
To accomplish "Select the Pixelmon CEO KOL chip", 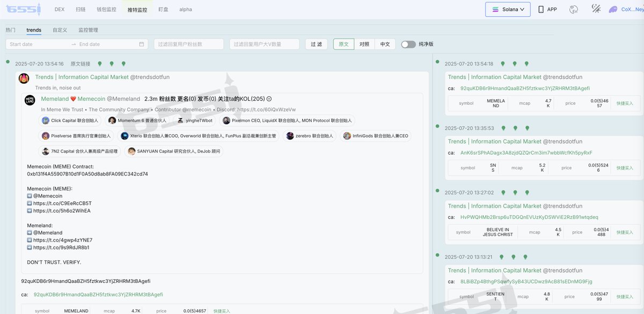I will (287, 121).
